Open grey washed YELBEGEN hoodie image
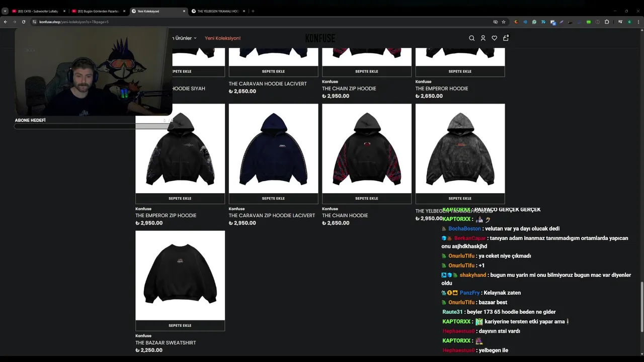The image size is (644, 362). pyautogui.click(x=460, y=148)
